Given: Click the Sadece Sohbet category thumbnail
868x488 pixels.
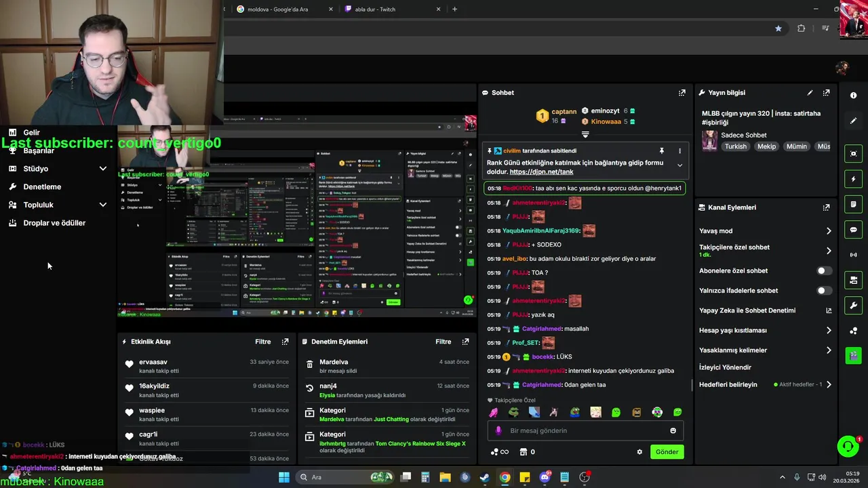Looking at the screenshot, I should coord(709,140).
